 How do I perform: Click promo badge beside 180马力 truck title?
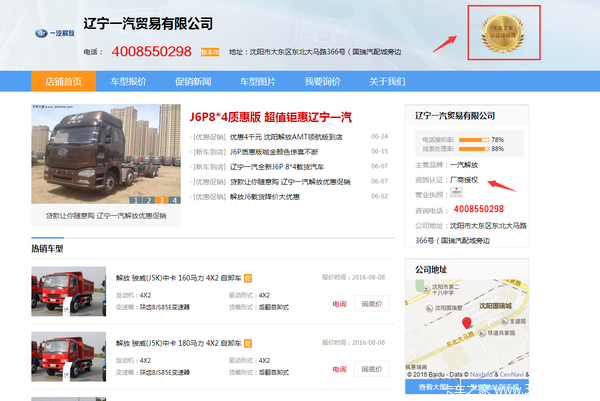248,343
